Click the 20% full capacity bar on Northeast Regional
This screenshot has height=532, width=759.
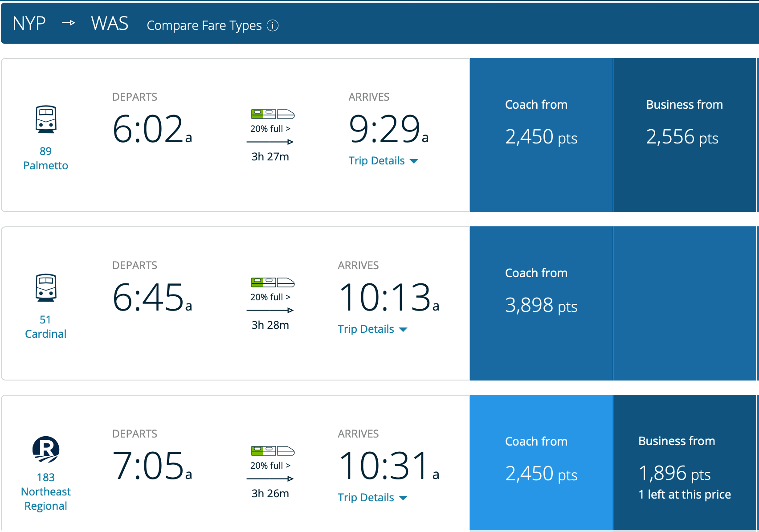(x=270, y=466)
